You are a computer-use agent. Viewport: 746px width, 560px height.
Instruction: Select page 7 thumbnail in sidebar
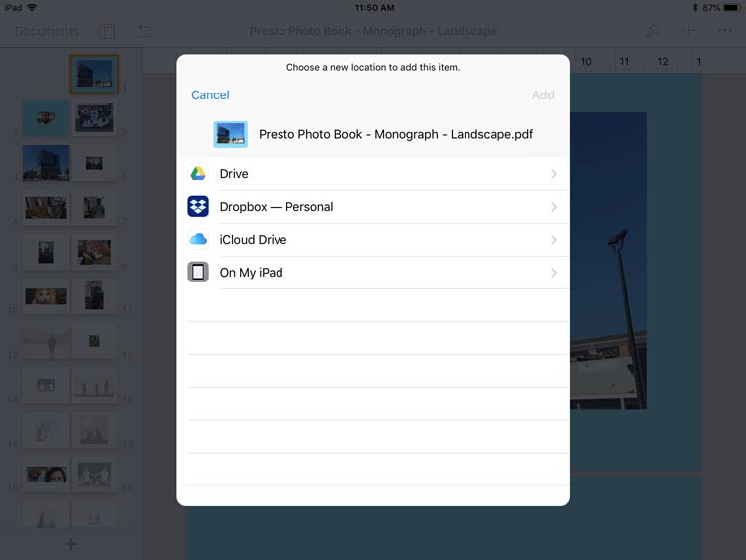click(94, 208)
